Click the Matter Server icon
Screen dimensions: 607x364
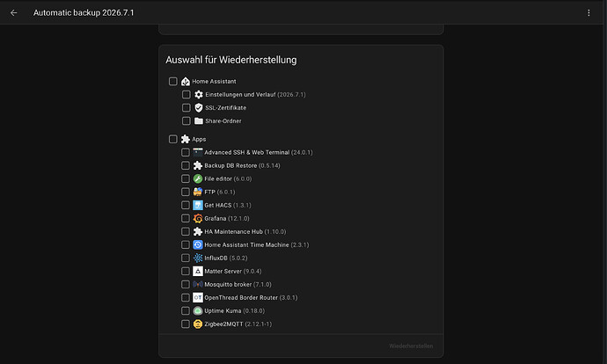198,271
